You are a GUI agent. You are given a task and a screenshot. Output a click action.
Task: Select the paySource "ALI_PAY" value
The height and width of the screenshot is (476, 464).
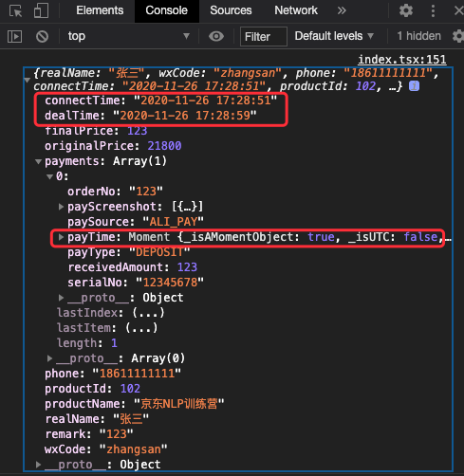pyautogui.click(x=174, y=222)
